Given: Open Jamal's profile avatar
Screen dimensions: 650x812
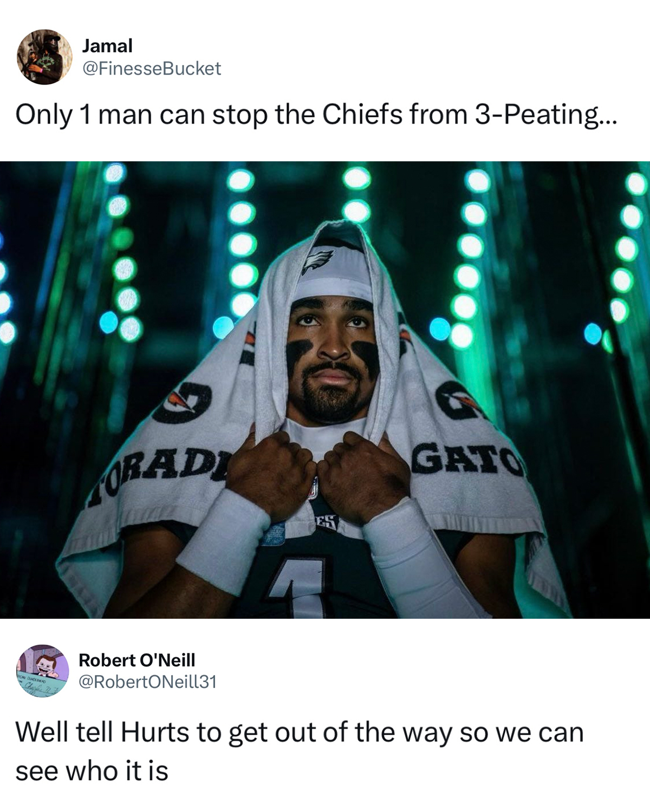Looking at the screenshot, I should click(44, 57).
